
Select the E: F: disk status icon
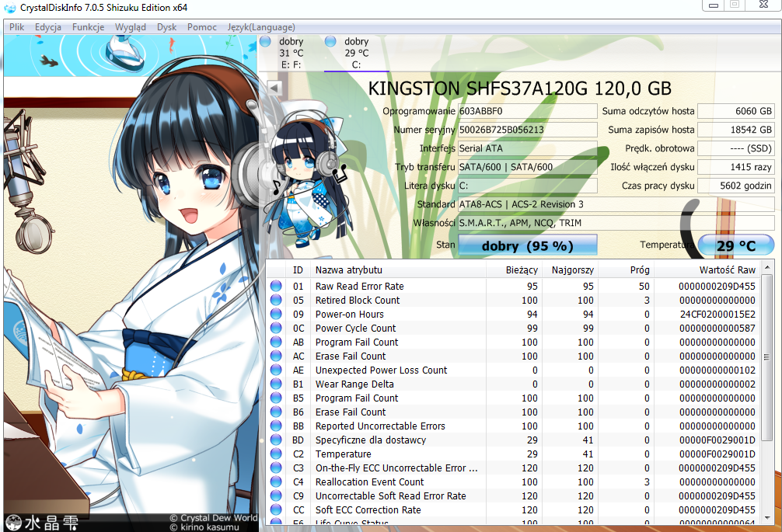(265, 41)
